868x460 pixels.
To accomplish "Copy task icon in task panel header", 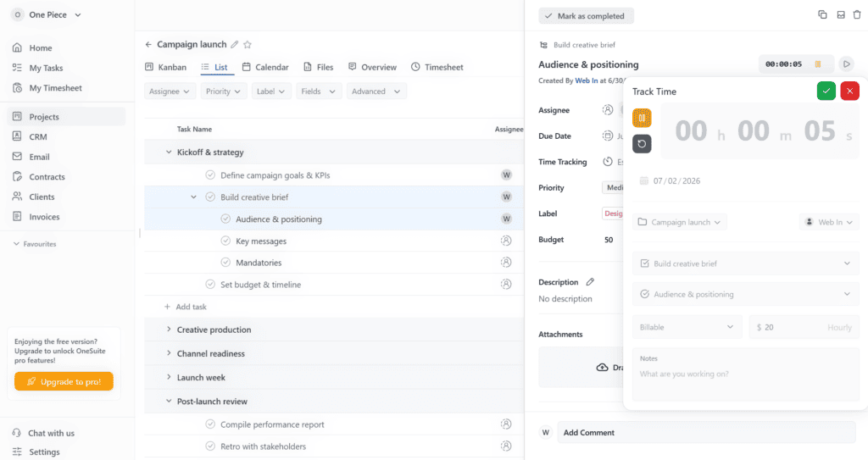I will point(822,15).
